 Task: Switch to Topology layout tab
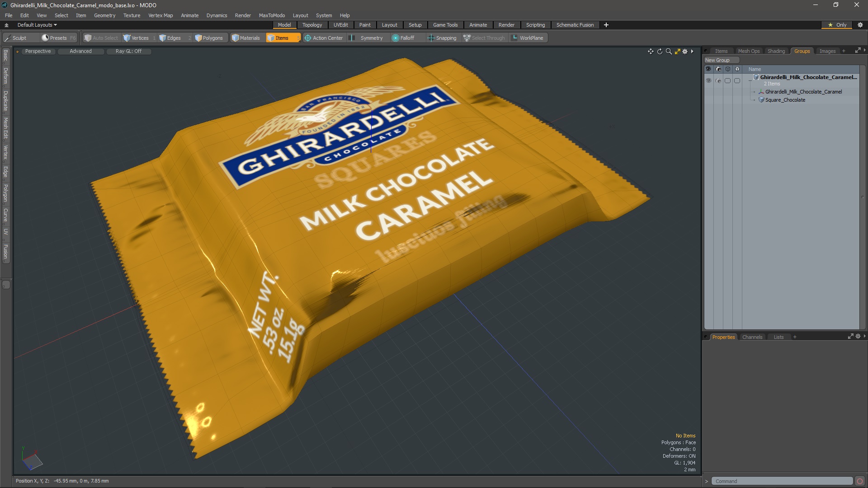pyautogui.click(x=312, y=25)
